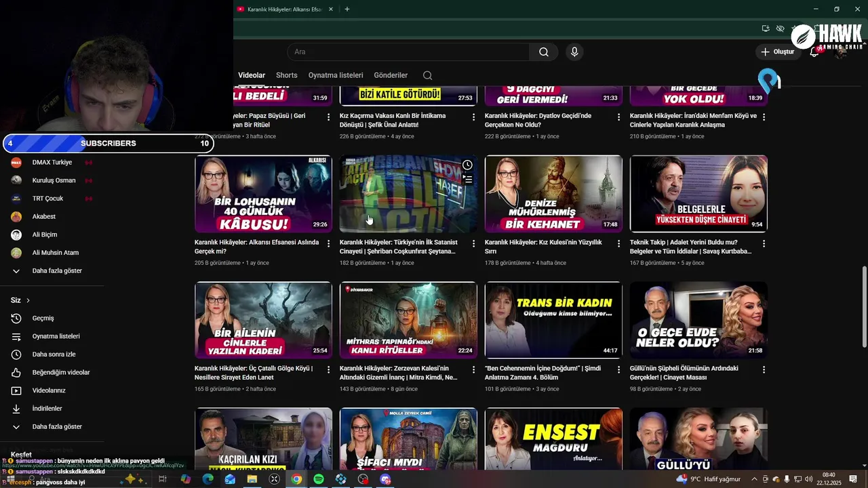The width and height of the screenshot is (868, 488).
Task: Open title link Türkiye'nin İlk Satanist Cinayeti
Action: (x=398, y=247)
